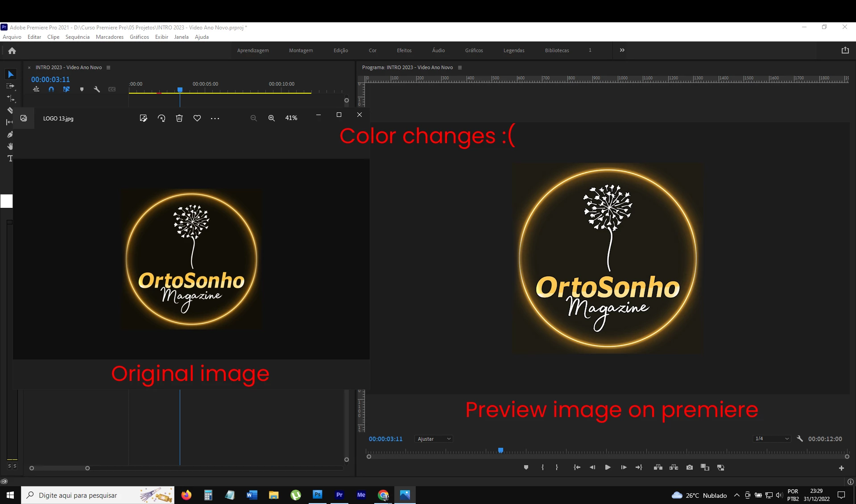
Task: Click the timeline timecode 00:00:03:11
Action: 50,79
